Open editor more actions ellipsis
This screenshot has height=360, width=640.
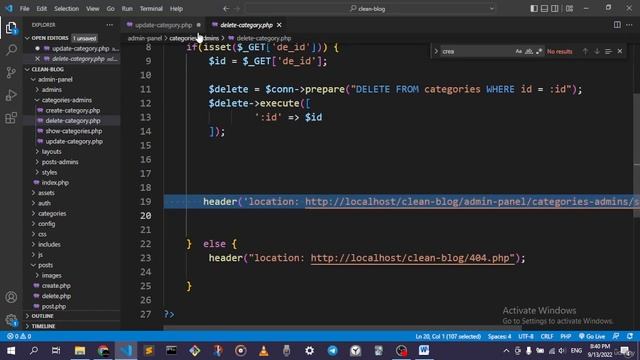629,25
